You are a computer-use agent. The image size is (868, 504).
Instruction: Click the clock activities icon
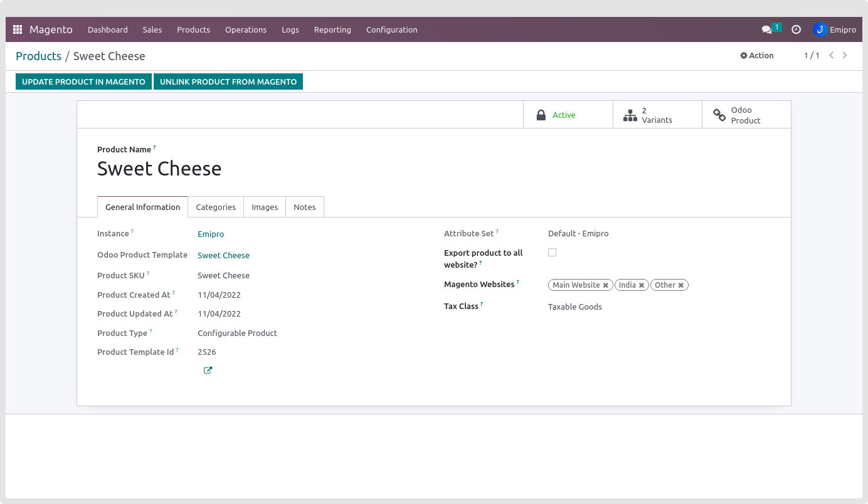pyautogui.click(x=796, y=29)
